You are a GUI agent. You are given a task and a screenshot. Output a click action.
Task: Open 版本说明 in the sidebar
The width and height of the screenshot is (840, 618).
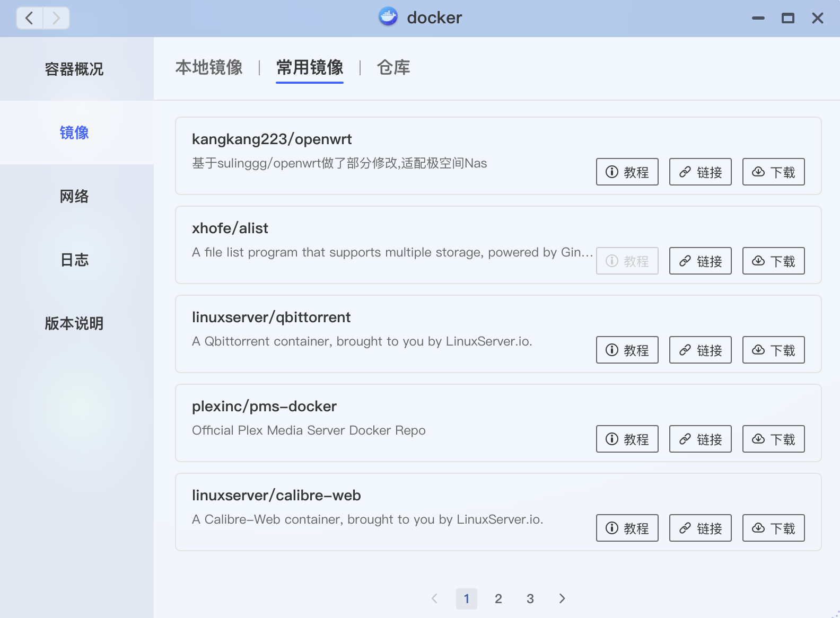click(x=74, y=323)
